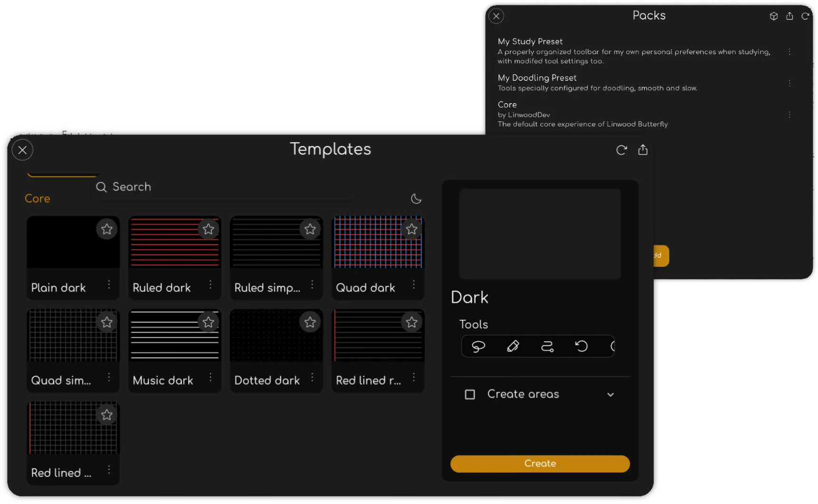Favorite the Dotted dark template star

[x=310, y=322]
